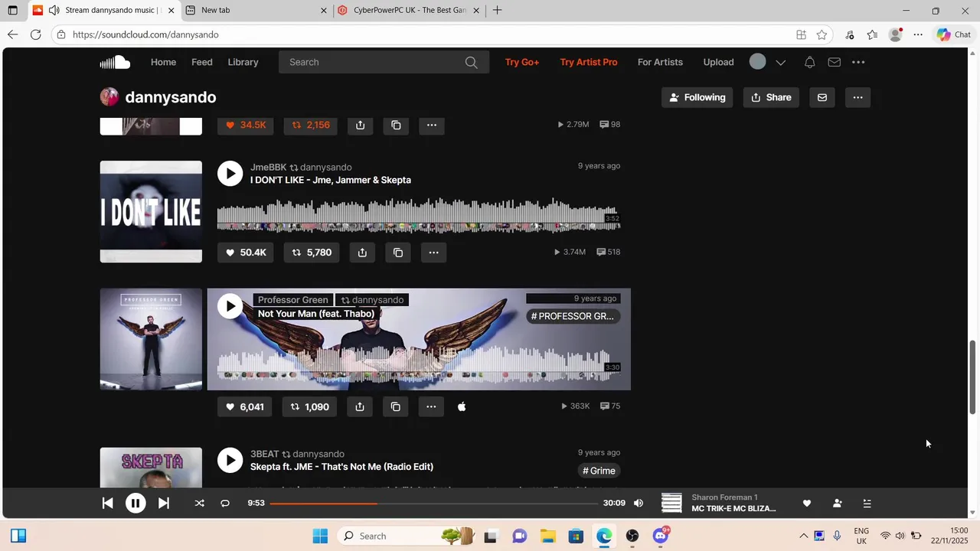Open Upload page
The height and width of the screenshot is (551, 980).
pos(718,62)
